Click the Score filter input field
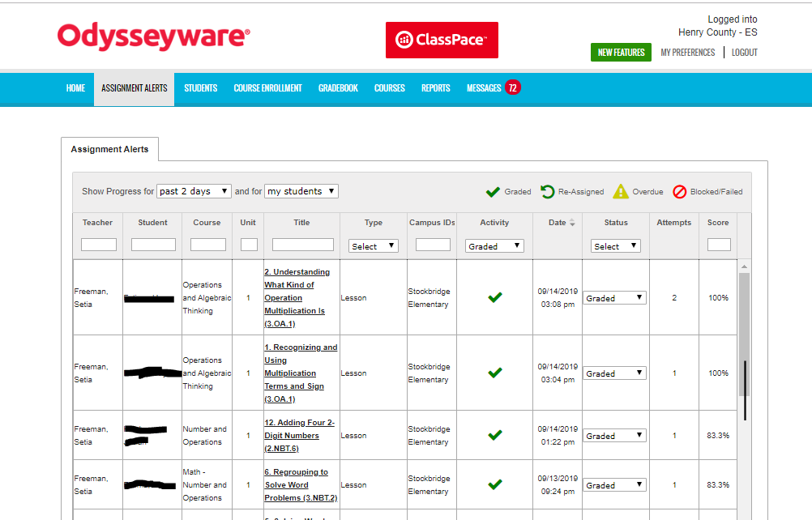 [719, 245]
